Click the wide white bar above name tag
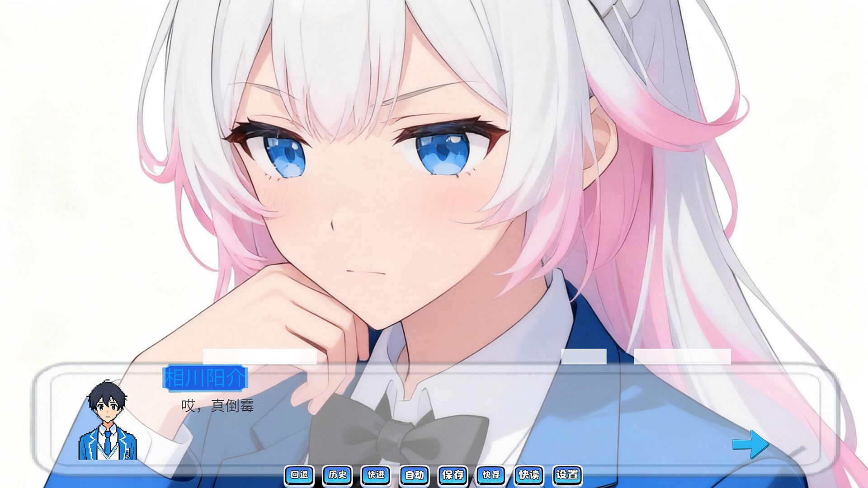The height and width of the screenshot is (488, 868). pyautogui.click(x=259, y=356)
